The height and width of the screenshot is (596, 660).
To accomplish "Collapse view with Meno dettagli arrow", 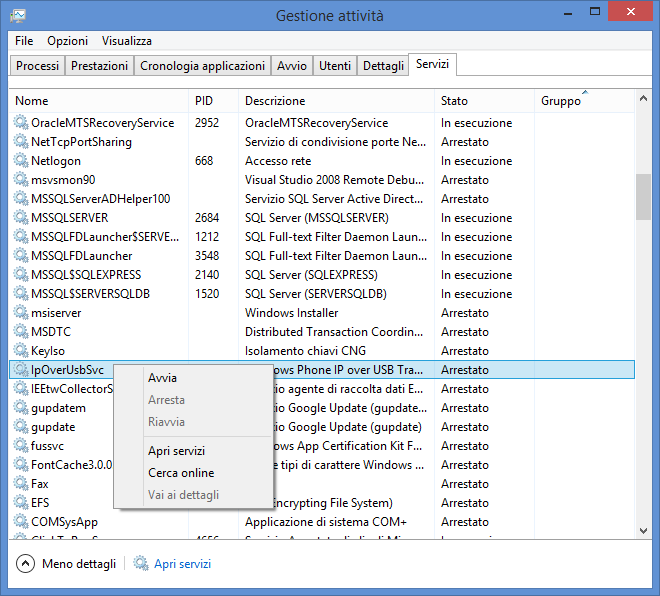I will pos(25,564).
